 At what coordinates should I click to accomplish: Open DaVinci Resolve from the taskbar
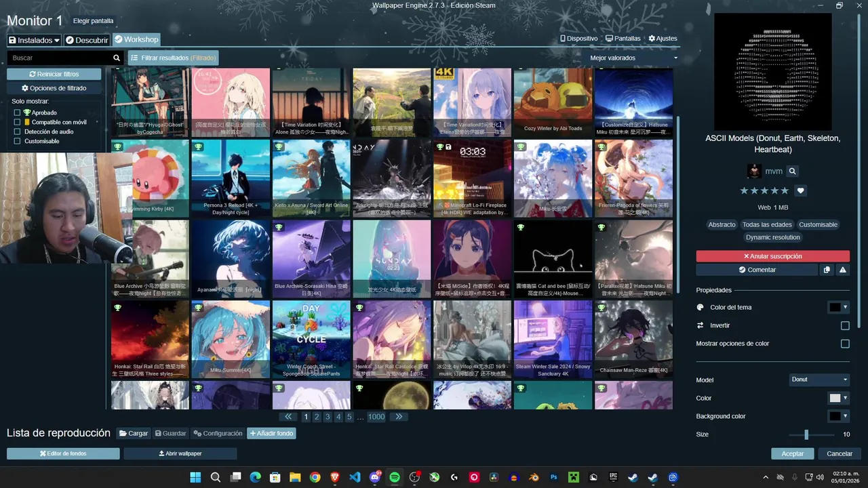494,477
